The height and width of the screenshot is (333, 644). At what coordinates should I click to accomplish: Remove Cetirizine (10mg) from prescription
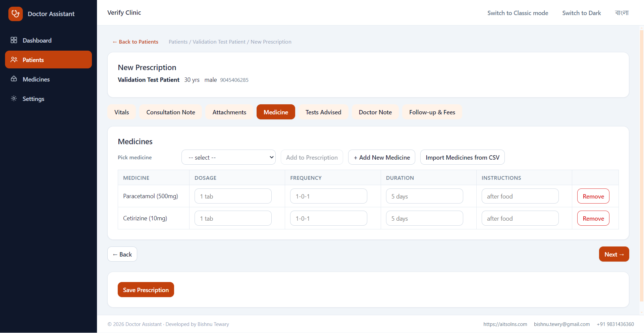click(x=593, y=218)
